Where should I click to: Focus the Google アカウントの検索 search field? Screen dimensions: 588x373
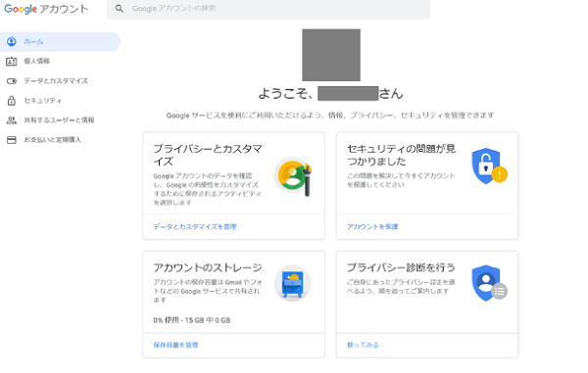[269, 9]
